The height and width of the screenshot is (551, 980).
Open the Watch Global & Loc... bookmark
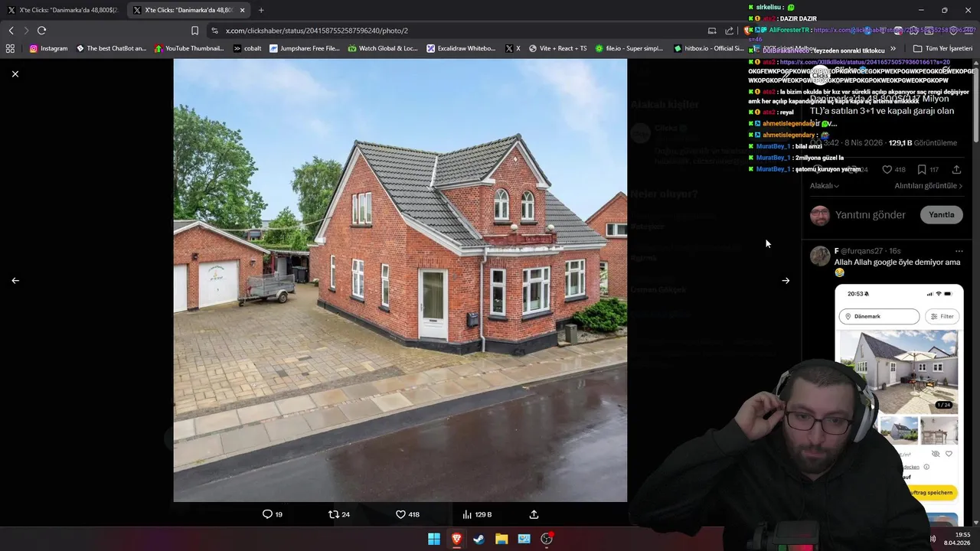click(383, 48)
